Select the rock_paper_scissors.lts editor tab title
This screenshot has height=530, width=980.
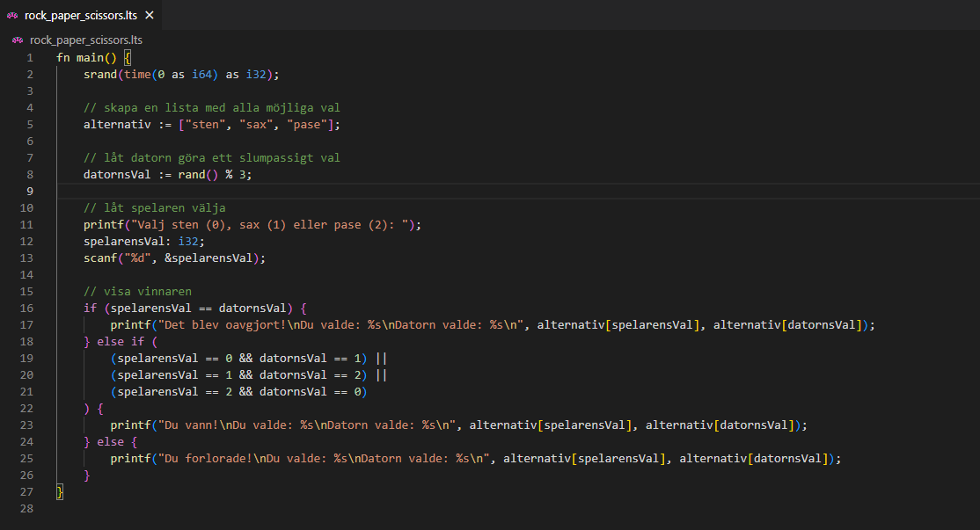81,16
